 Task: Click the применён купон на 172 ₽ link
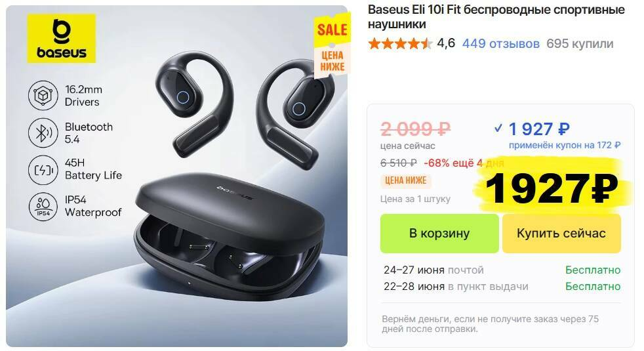(x=565, y=145)
